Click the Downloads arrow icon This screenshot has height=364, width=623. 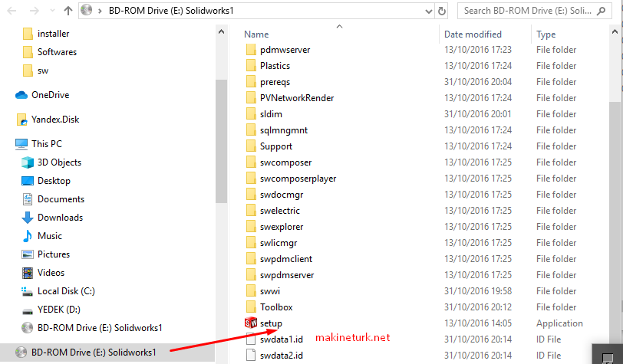click(x=28, y=218)
